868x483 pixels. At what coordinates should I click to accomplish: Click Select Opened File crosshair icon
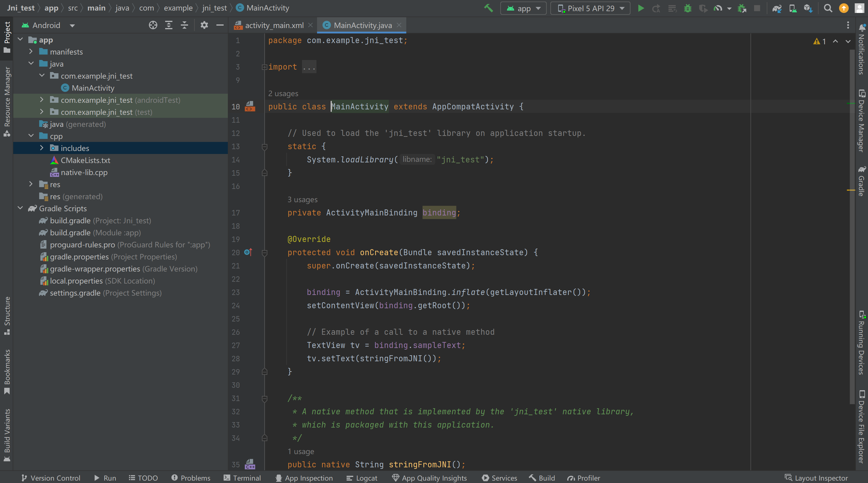tap(153, 25)
